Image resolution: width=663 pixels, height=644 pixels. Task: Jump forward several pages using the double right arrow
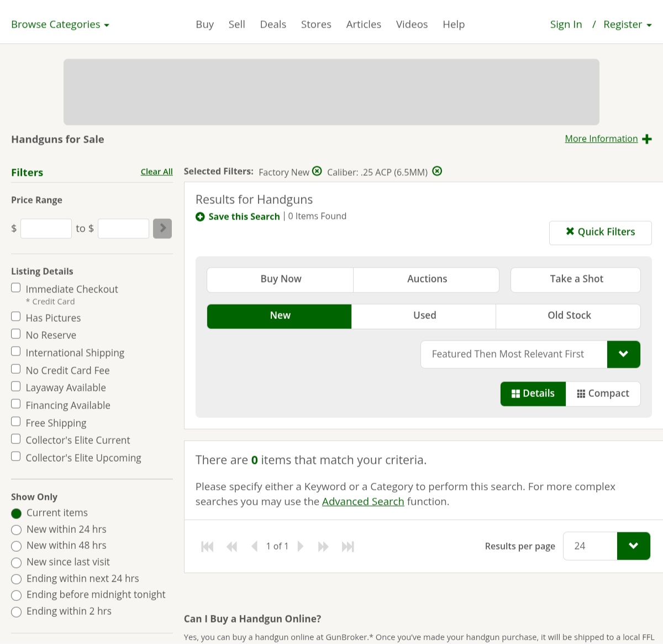(323, 547)
